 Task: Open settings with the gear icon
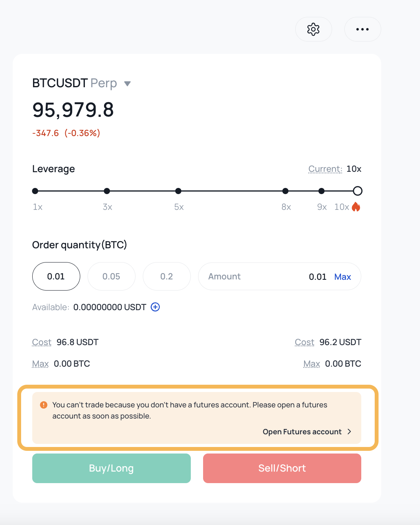point(313,29)
